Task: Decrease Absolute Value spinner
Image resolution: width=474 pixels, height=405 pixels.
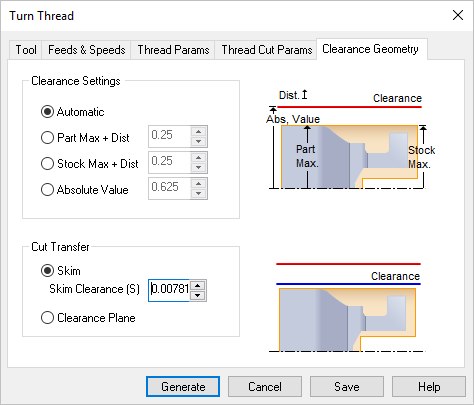Action: pyautogui.click(x=199, y=193)
